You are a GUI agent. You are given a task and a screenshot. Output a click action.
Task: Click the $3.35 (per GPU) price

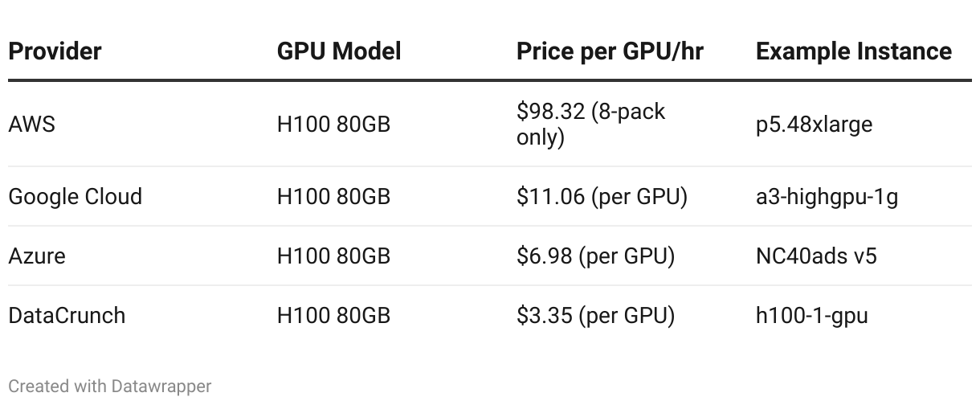(x=595, y=315)
